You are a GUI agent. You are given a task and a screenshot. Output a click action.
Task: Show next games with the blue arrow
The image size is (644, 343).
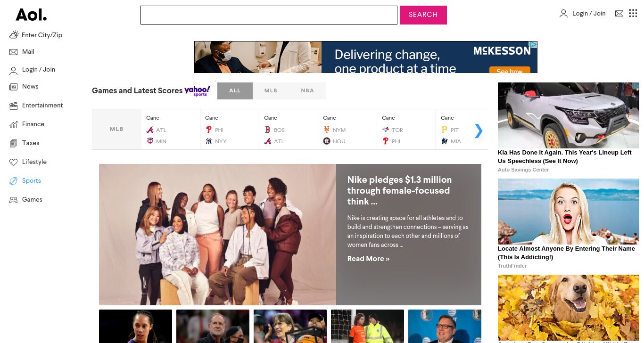point(479,131)
